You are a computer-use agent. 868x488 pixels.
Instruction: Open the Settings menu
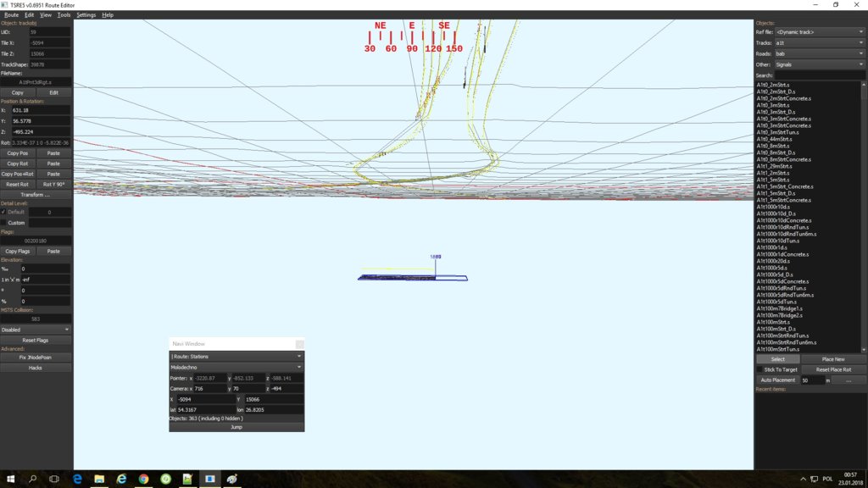coord(86,15)
